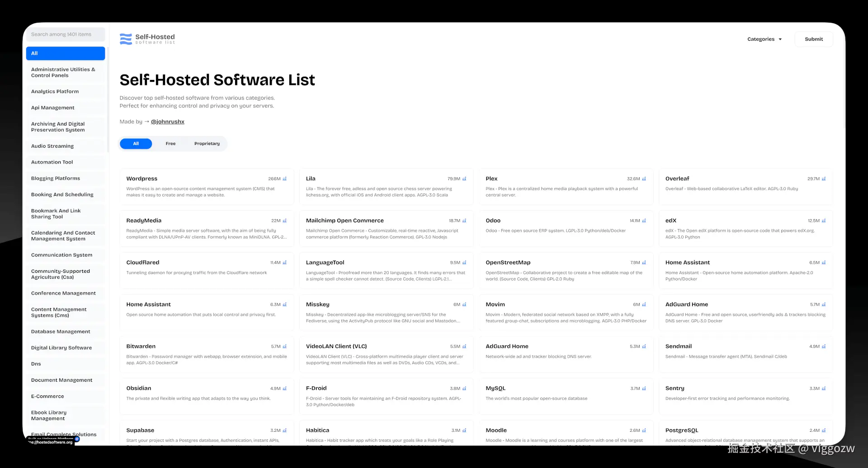868x468 pixels.
Task: Click the stats icon beside Bitwarden
Action: (284, 346)
